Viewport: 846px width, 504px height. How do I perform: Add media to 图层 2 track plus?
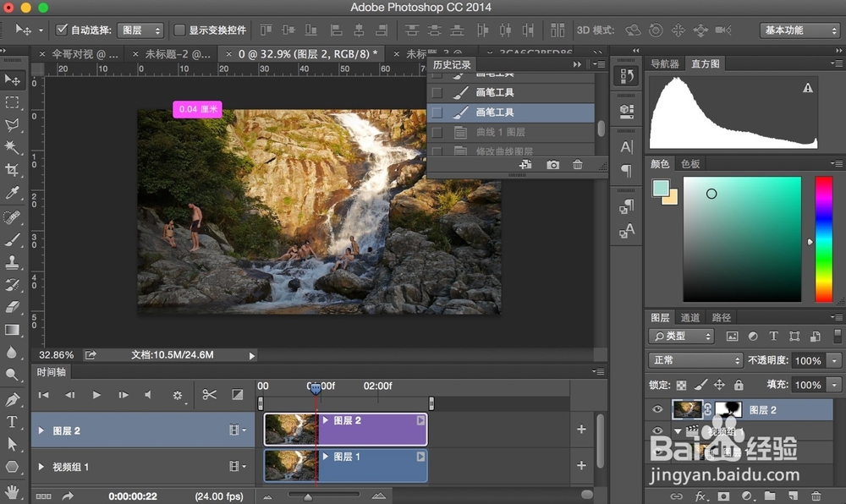581,429
